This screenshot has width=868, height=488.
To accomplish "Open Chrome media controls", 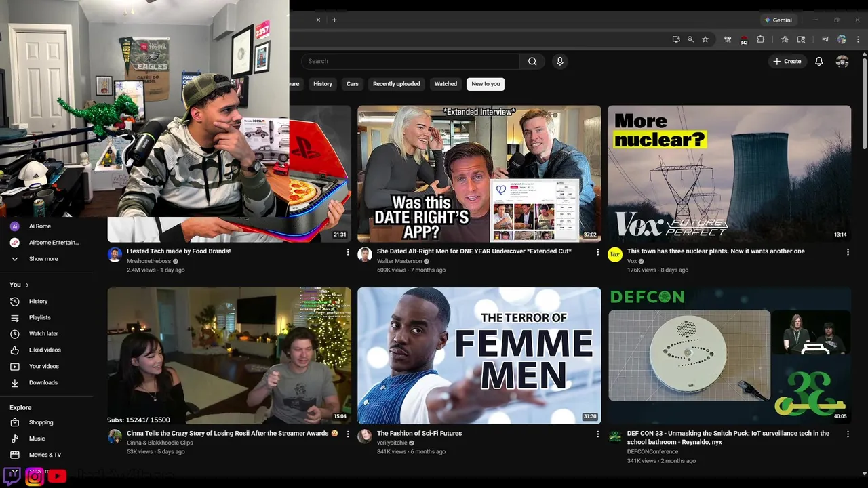I will (x=825, y=39).
